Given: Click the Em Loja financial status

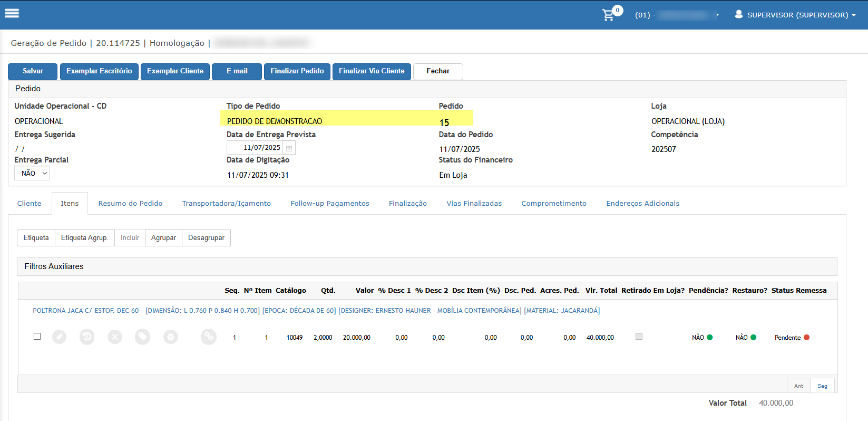Looking at the screenshot, I should point(453,175).
